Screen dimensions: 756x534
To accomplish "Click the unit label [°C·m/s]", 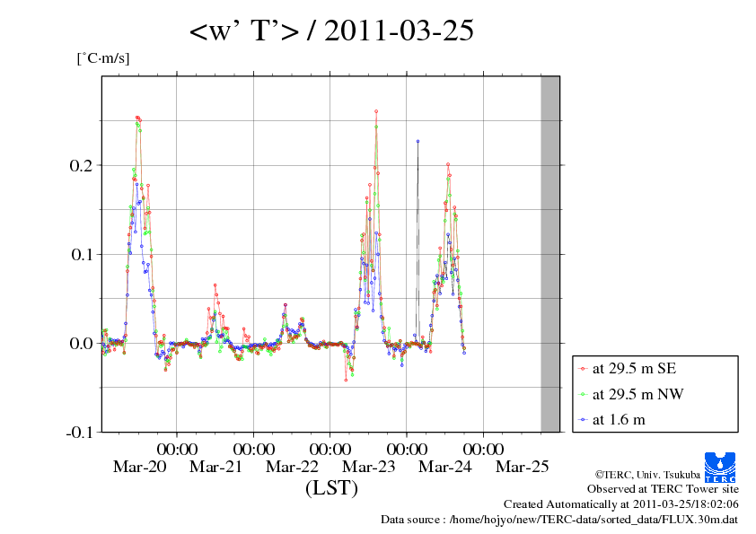I will 103,59.
